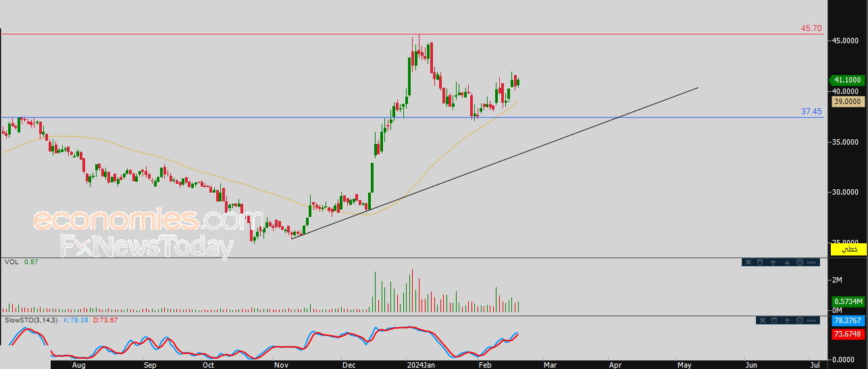Click the 35.0000 price axis label
Viewport: 868px width, 369px height.
[x=844, y=142]
